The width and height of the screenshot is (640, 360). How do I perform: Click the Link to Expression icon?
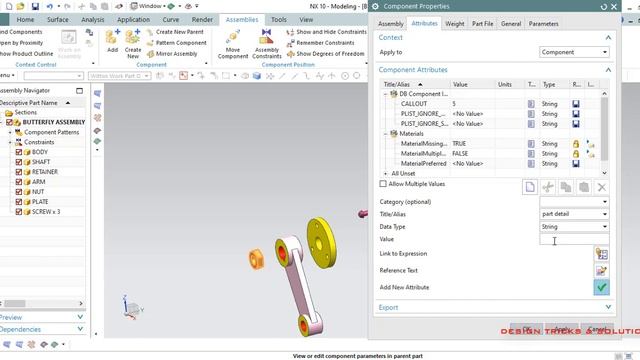(601, 254)
